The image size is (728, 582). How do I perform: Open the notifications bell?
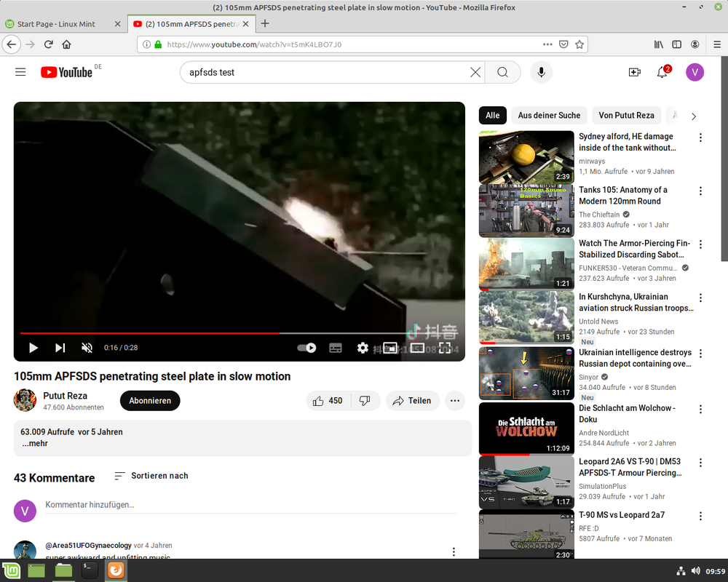point(662,72)
